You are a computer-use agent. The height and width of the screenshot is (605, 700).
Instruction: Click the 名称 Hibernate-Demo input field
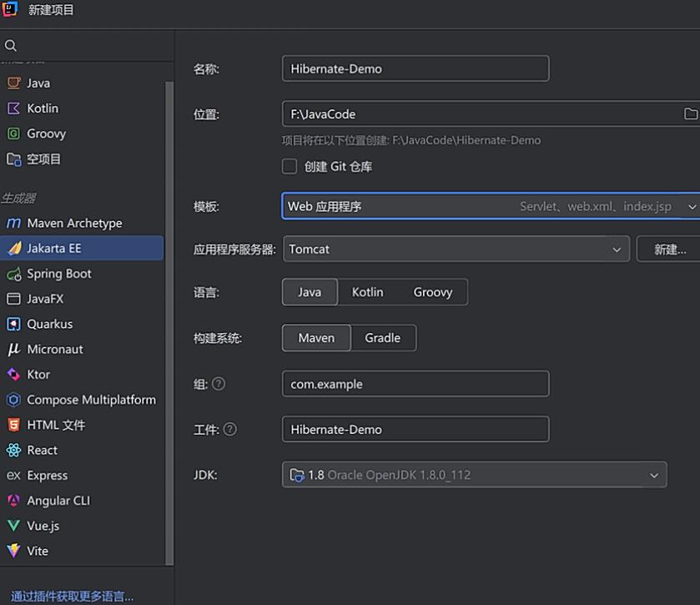pos(415,68)
